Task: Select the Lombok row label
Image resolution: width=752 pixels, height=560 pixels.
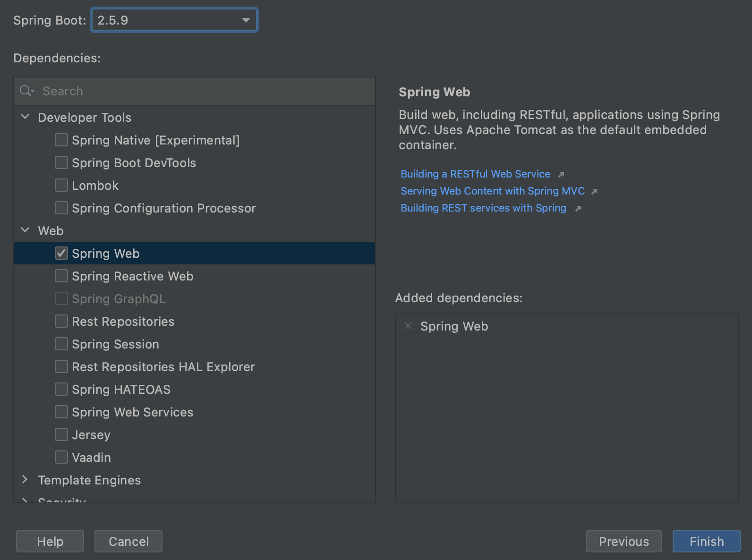Action: [95, 186]
